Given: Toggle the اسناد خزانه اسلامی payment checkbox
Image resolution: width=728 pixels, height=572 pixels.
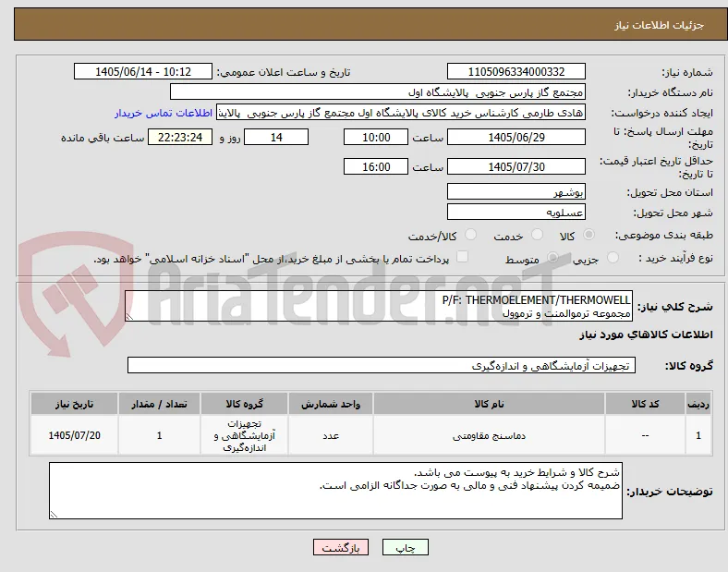Looking at the screenshot, I should coord(462,257).
